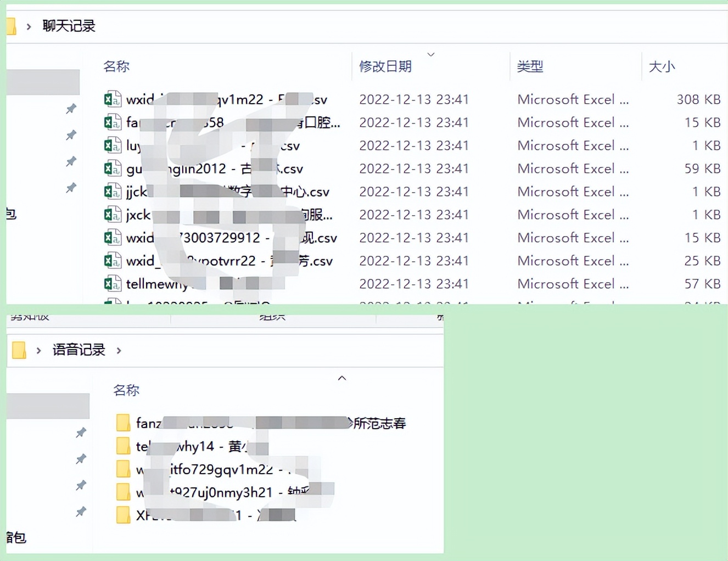Click the first pin icon in 聊天记录 sidebar

point(71,109)
